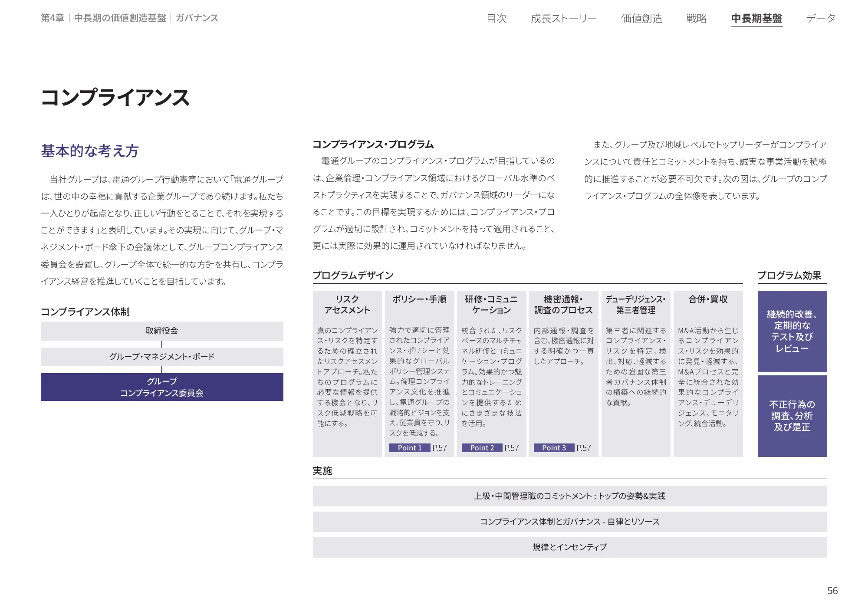868x614 pixels.
Task: Select the 継続的改善、定期的なテスト及びレビュー box
Action: tap(792, 331)
